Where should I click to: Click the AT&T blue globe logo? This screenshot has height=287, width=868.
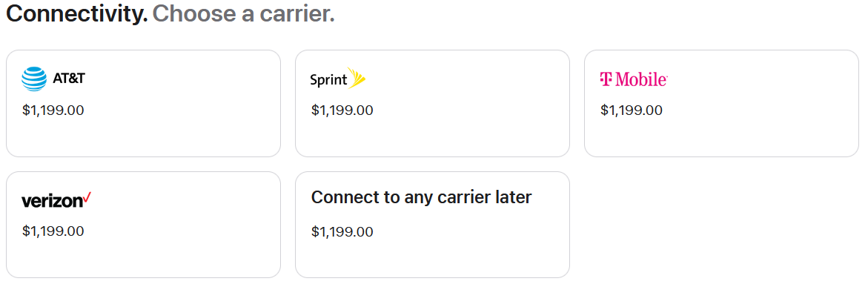point(34,79)
